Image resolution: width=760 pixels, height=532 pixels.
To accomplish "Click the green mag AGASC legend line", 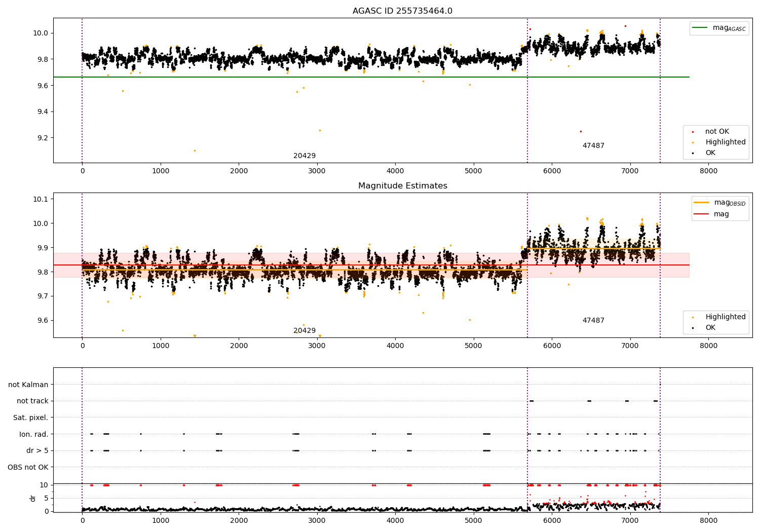I will [x=701, y=28].
